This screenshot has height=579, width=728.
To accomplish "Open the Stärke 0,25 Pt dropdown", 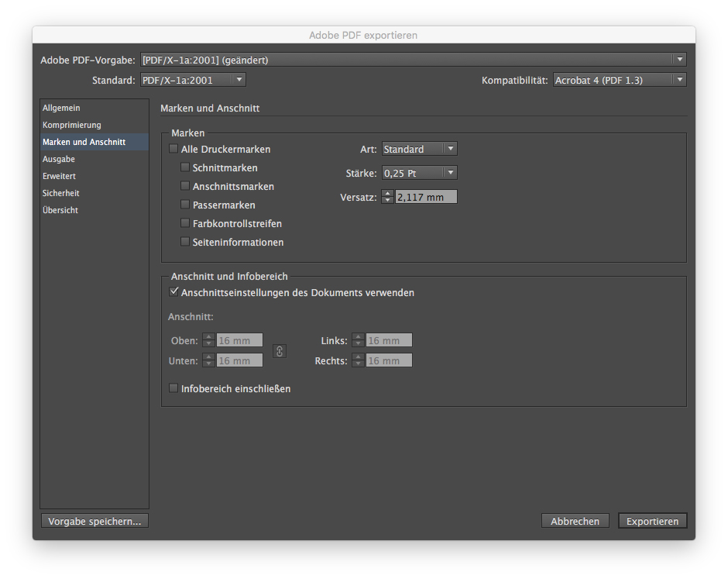I will coord(419,173).
